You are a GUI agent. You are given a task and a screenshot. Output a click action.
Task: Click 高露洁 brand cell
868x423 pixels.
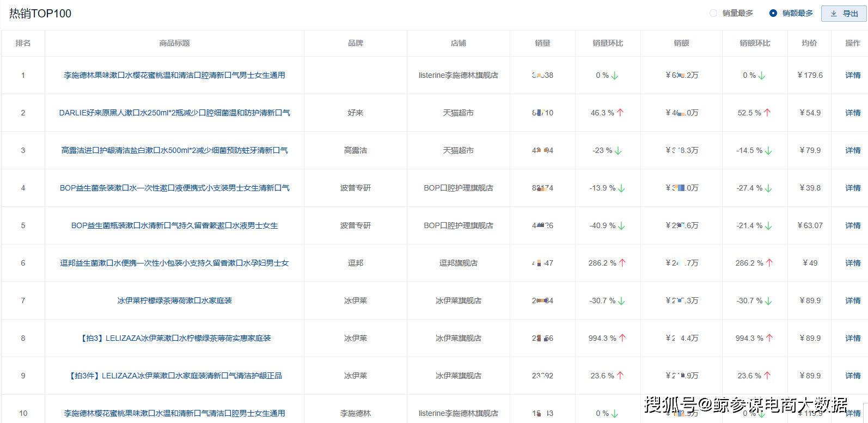click(x=356, y=150)
